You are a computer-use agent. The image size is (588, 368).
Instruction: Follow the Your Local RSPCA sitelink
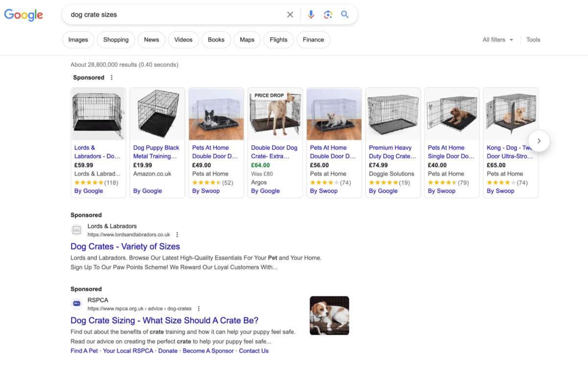[x=128, y=351]
